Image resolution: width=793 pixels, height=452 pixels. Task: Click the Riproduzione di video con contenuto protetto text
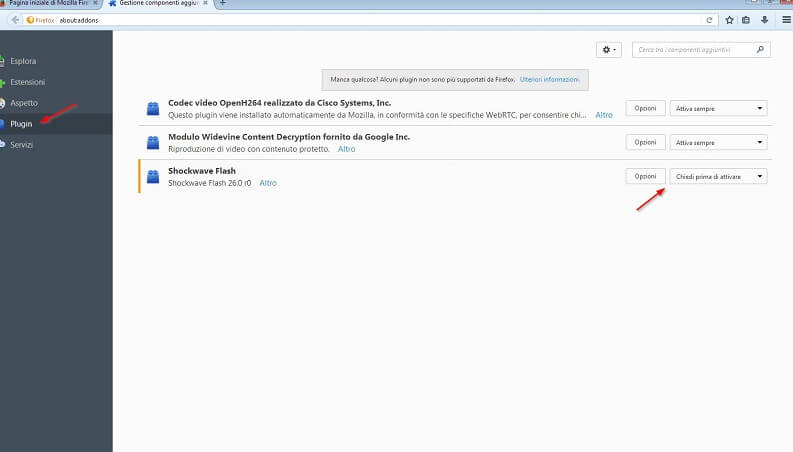point(249,149)
